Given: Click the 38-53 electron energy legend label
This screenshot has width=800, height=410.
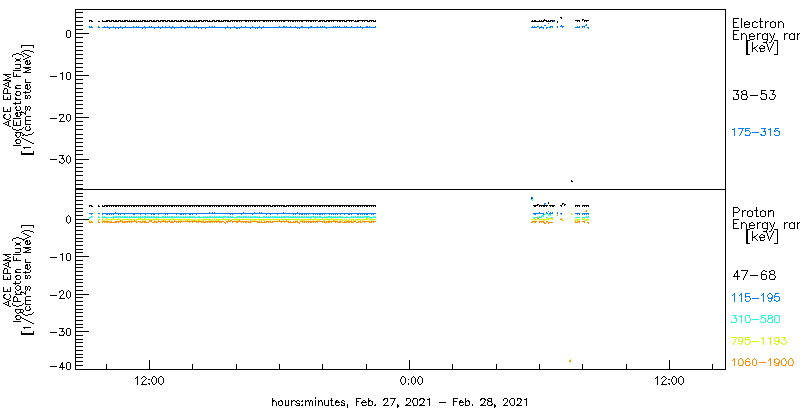Looking at the screenshot, I should tap(754, 95).
